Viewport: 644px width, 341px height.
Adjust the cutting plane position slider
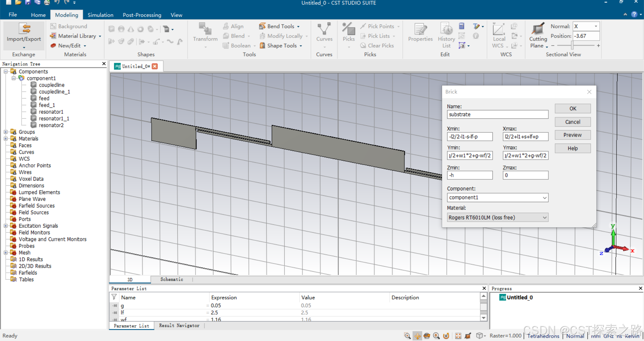(572, 45)
